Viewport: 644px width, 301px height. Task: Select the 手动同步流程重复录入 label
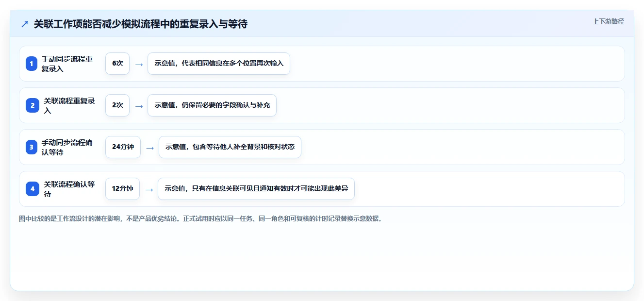tap(67, 64)
